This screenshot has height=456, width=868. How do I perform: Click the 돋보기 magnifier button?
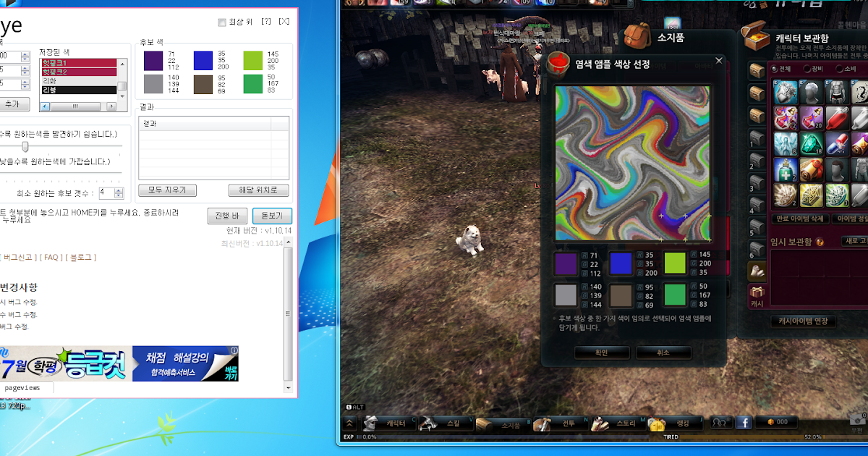[272, 216]
